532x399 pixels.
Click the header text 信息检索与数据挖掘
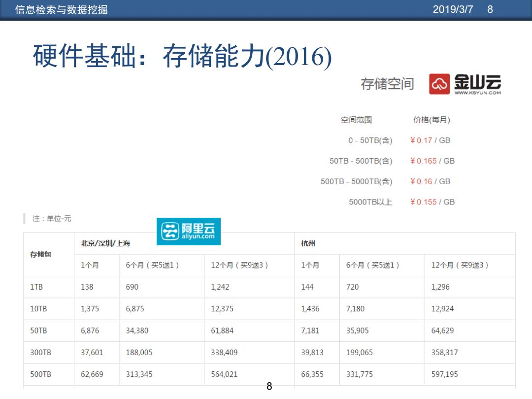pos(62,9)
